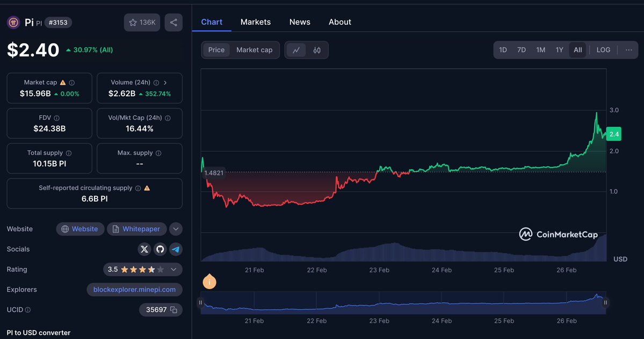This screenshot has width=644, height=339.
Task: Click the Pi coin logo
Action: click(13, 22)
